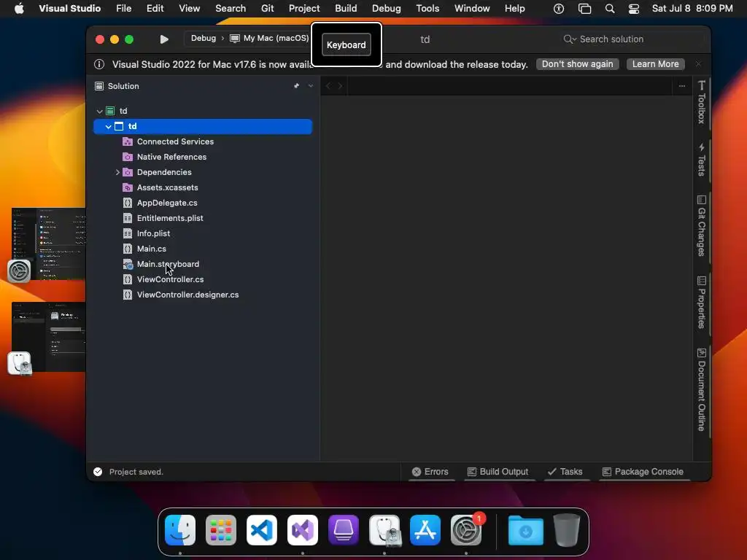This screenshot has width=747, height=560.
Task: Show the Package Console pad
Action: (643, 472)
